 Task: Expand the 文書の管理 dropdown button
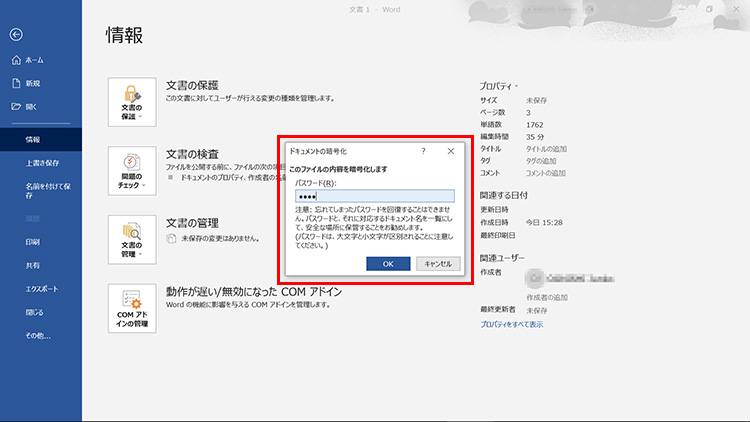click(x=131, y=239)
